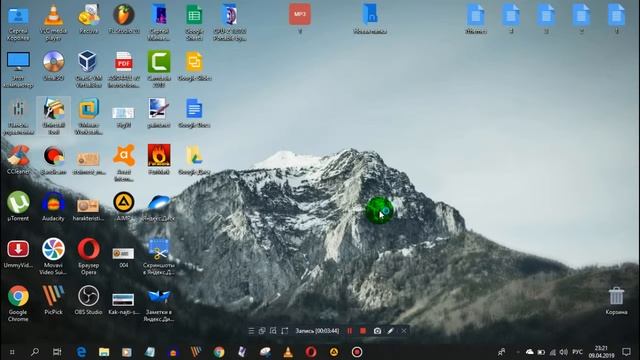The height and width of the screenshot is (360, 640).
Task: Open VLC media player desktop shortcut
Action: [x=53, y=22]
